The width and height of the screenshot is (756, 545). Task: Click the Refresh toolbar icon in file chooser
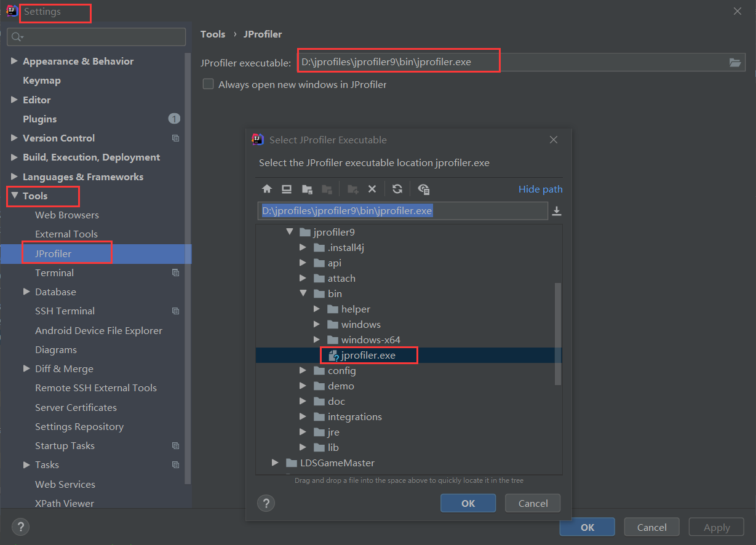click(x=397, y=189)
